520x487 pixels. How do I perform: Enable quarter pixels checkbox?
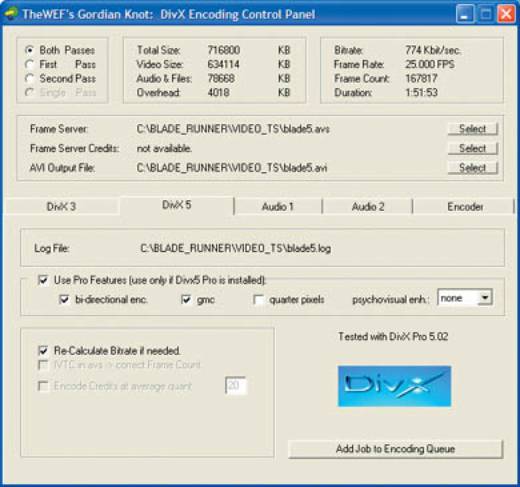pos(258,299)
